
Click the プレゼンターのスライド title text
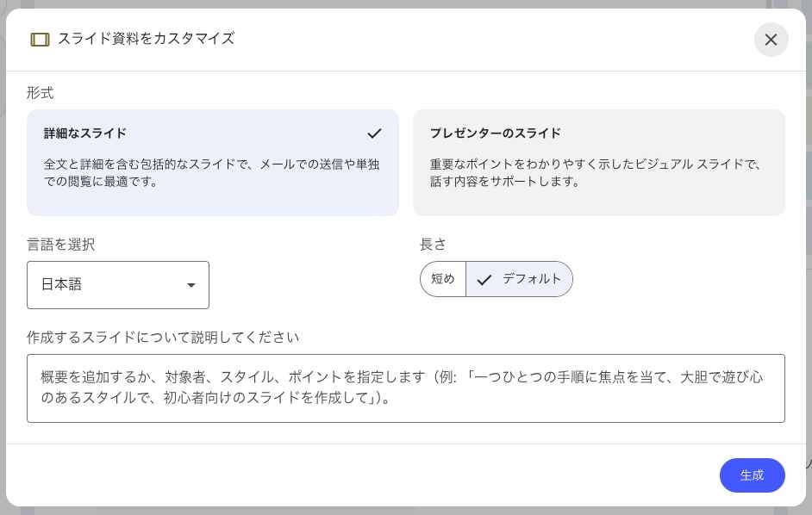click(x=496, y=133)
